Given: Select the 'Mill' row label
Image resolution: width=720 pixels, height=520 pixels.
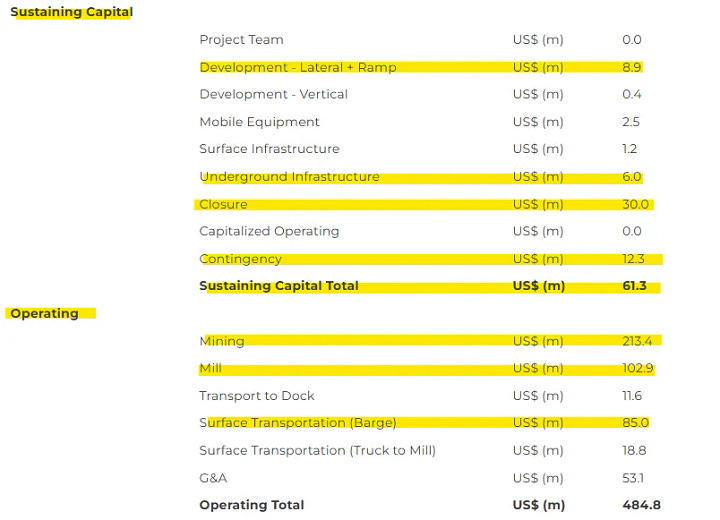Looking at the screenshot, I should 210,368.
